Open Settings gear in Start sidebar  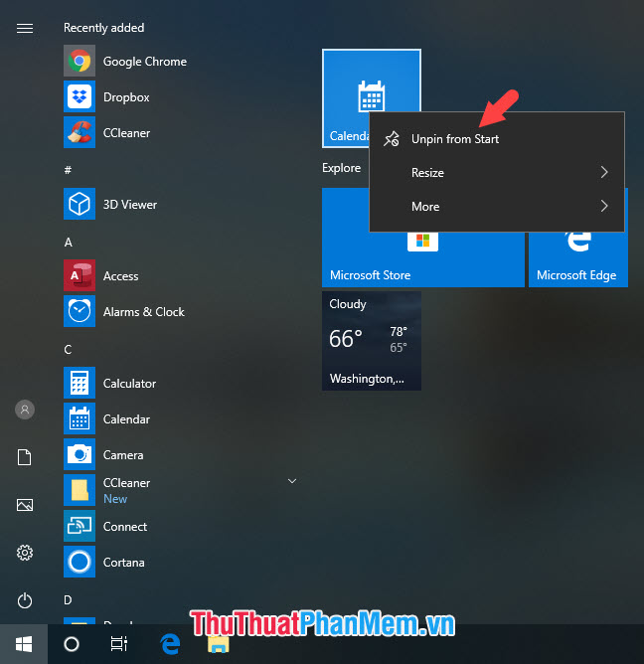click(25, 553)
